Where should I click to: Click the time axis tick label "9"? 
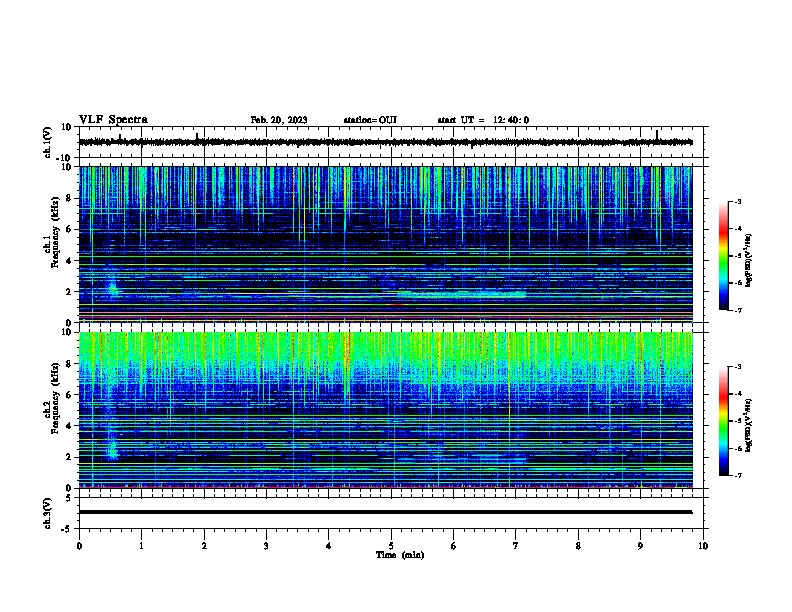[x=640, y=546]
